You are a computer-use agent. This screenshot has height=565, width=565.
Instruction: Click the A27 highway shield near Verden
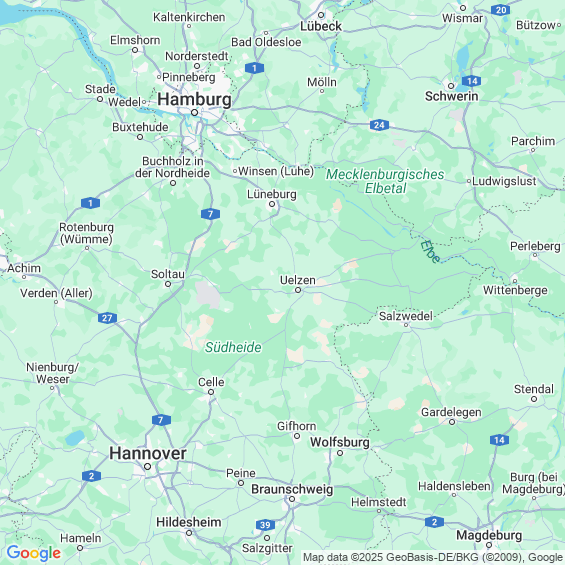point(107,318)
